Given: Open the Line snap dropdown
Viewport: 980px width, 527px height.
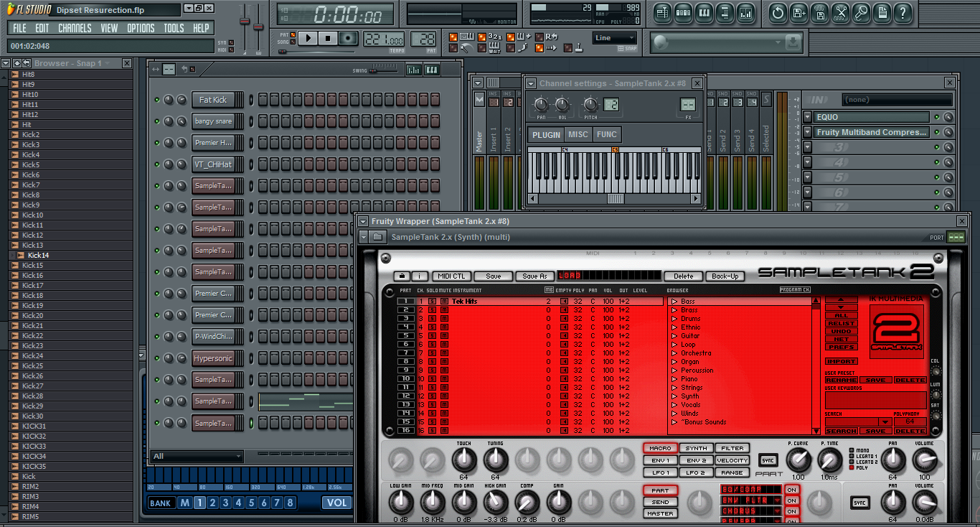Looking at the screenshot, I should 615,38.
